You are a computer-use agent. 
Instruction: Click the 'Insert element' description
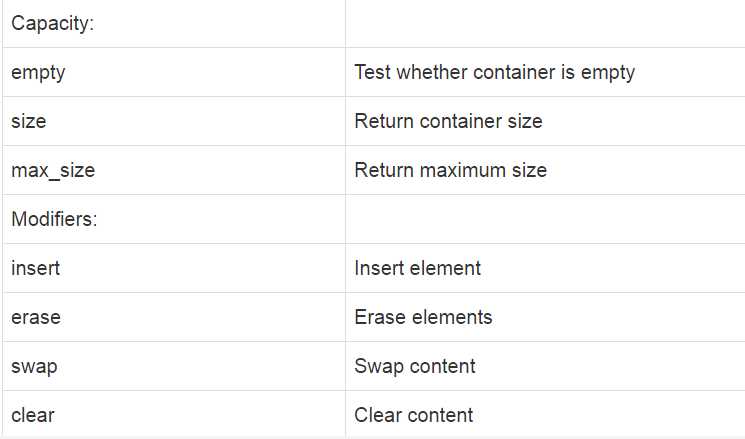point(418,268)
